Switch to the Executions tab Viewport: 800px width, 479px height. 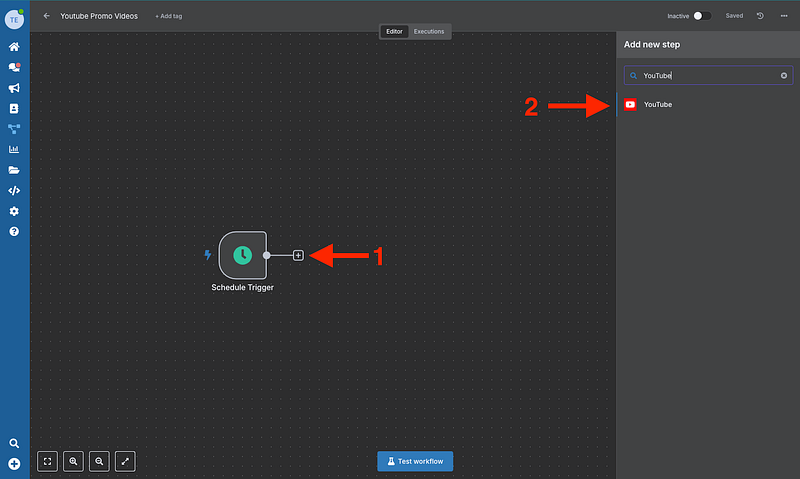pos(429,32)
